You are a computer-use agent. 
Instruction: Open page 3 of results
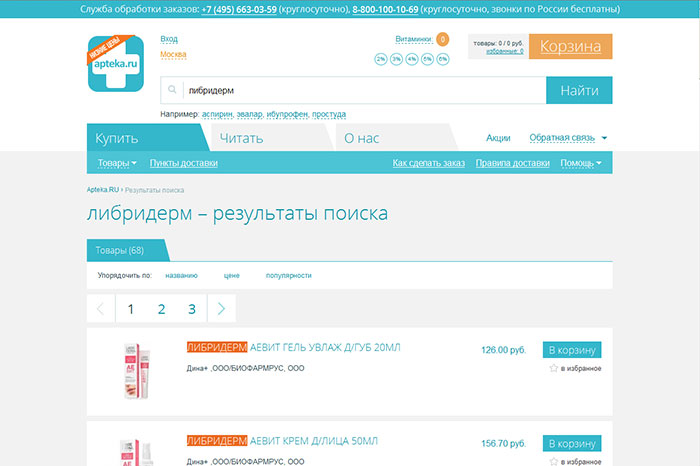(x=192, y=308)
